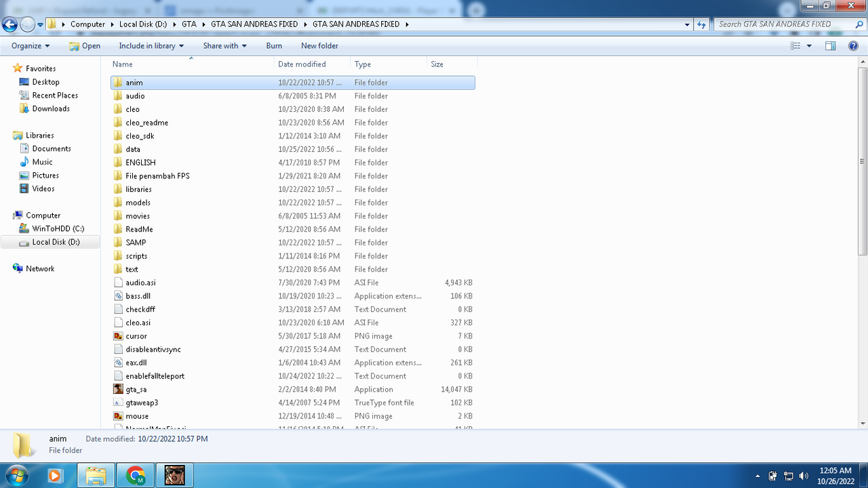The image size is (868, 488).
Task: Click the refresh button beside address bar
Action: point(702,24)
